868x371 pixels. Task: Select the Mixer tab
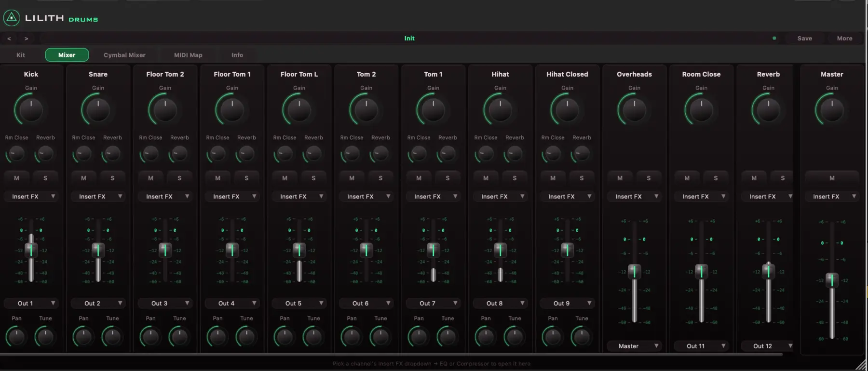tap(67, 55)
